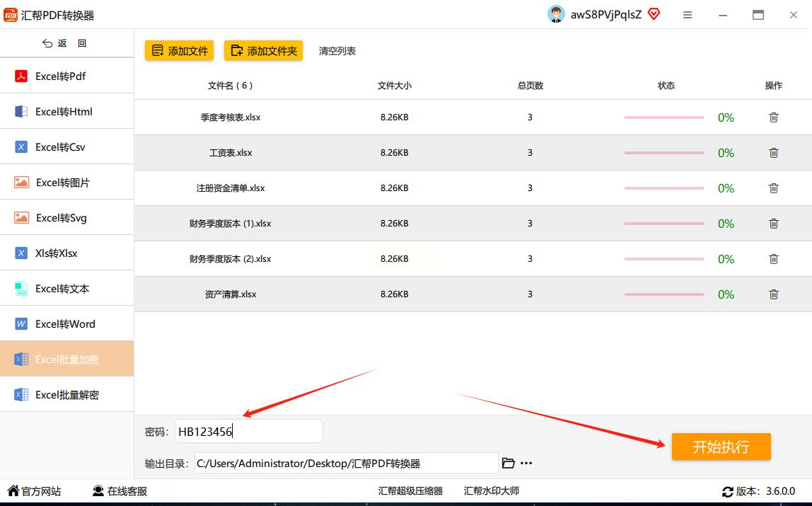The width and height of the screenshot is (812, 506).
Task: Click the Excel转Svg sidebar icon
Action: click(x=21, y=217)
